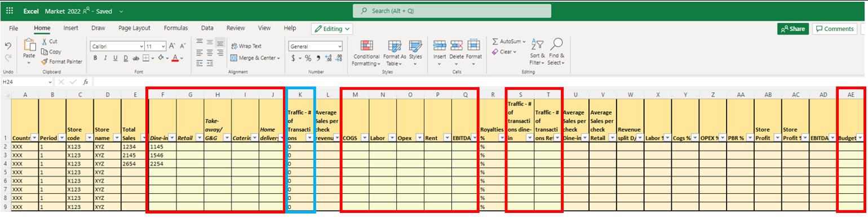This screenshot has width=868, height=218.
Task: Click the Undo arrow
Action: click(x=8, y=45)
